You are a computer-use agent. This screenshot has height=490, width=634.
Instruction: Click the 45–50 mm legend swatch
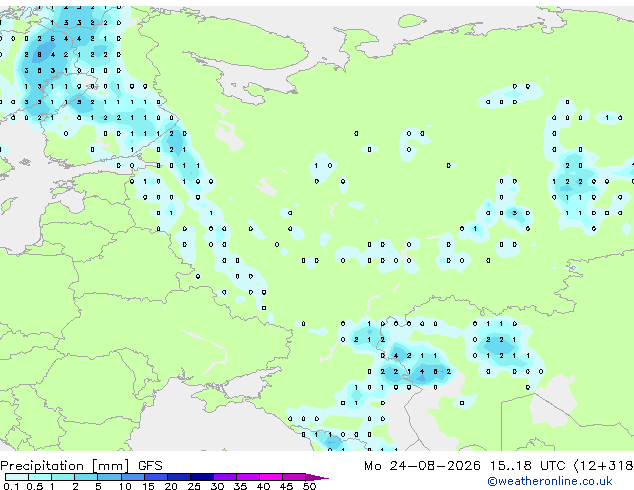pos(294,477)
